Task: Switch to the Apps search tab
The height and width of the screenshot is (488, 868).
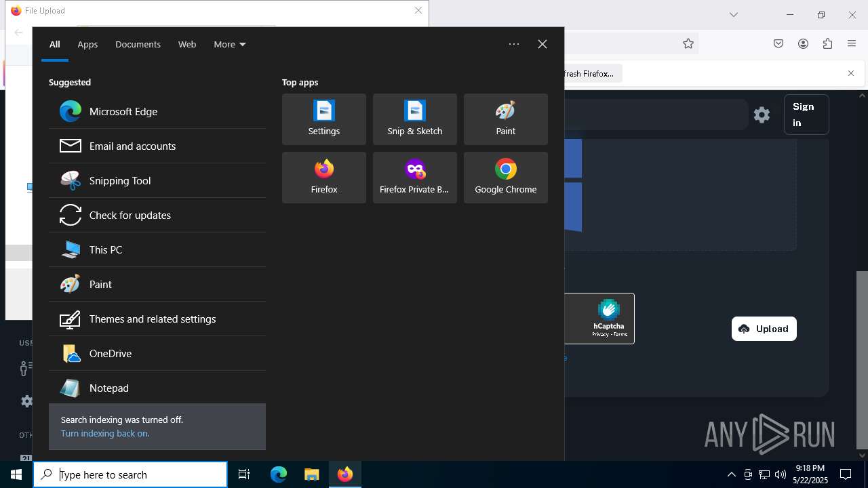Action: coord(87,44)
